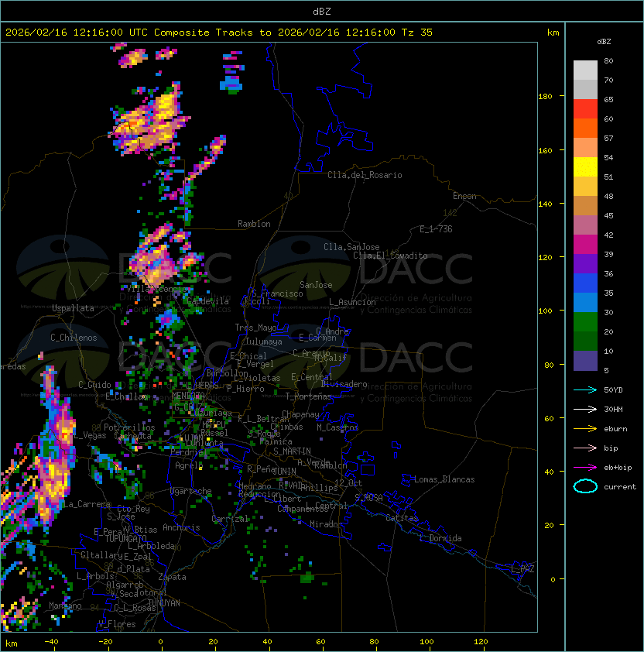The width and height of the screenshot is (644, 652).
Task: Click the C_Guido place label
Action: click(x=94, y=385)
